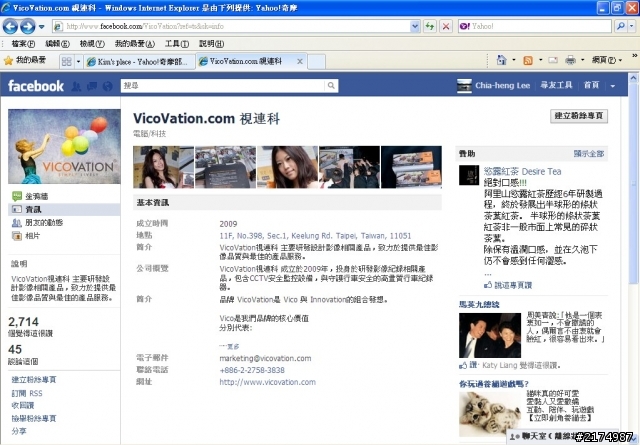This screenshot has height=445, width=640.
Task: Refresh the page with the green arrows icon
Action: point(429,27)
